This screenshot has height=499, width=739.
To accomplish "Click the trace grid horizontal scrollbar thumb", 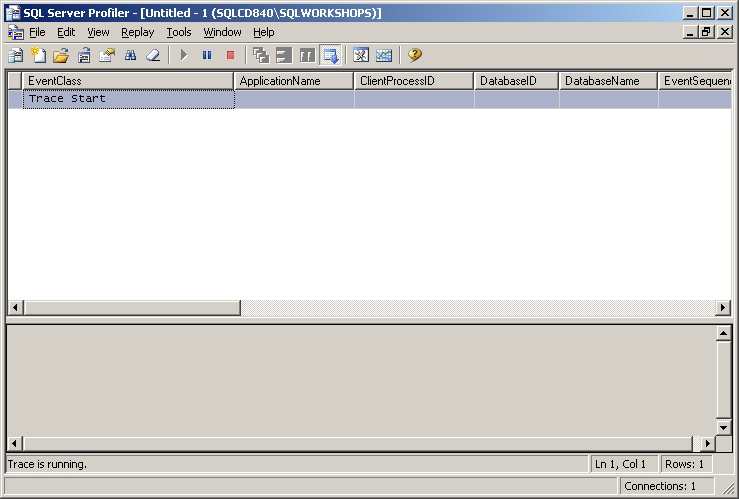I will coord(132,308).
